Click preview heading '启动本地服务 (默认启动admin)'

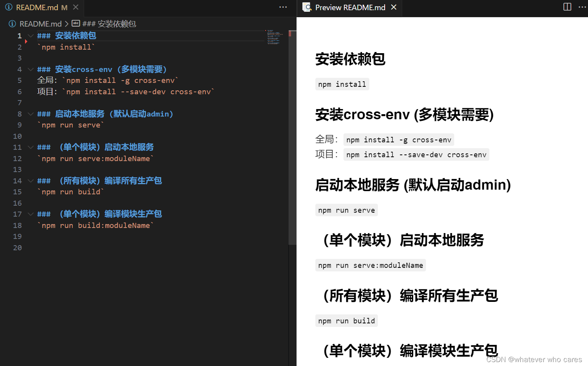click(x=413, y=185)
